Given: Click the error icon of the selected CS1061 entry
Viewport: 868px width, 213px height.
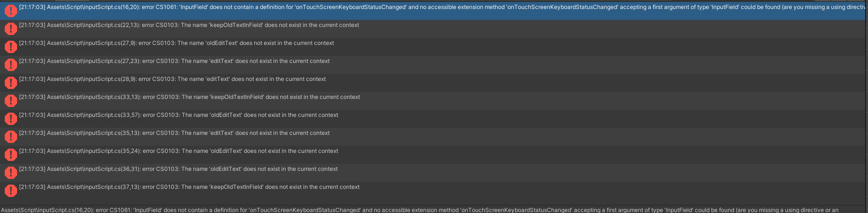Looking at the screenshot, I should tap(10, 10).
